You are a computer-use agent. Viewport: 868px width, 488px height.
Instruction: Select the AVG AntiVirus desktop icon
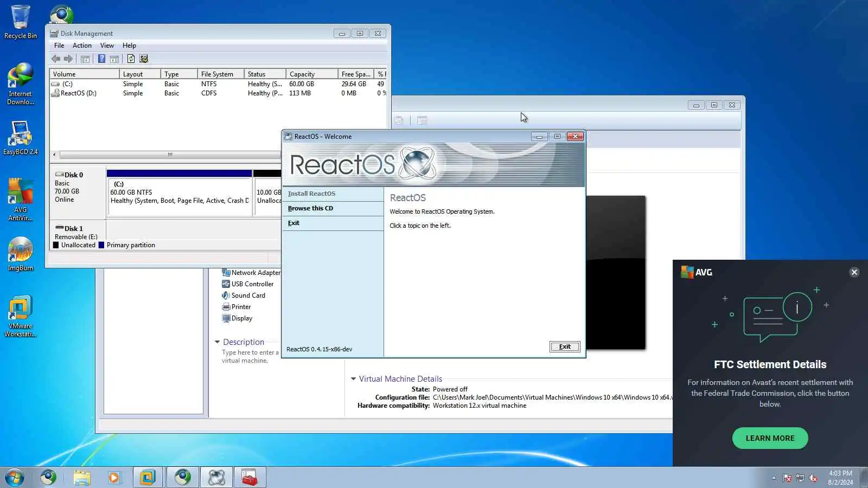tap(21, 200)
